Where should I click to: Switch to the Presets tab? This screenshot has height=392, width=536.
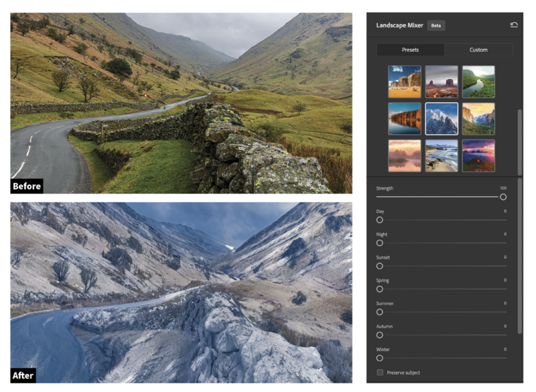point(410,50)
